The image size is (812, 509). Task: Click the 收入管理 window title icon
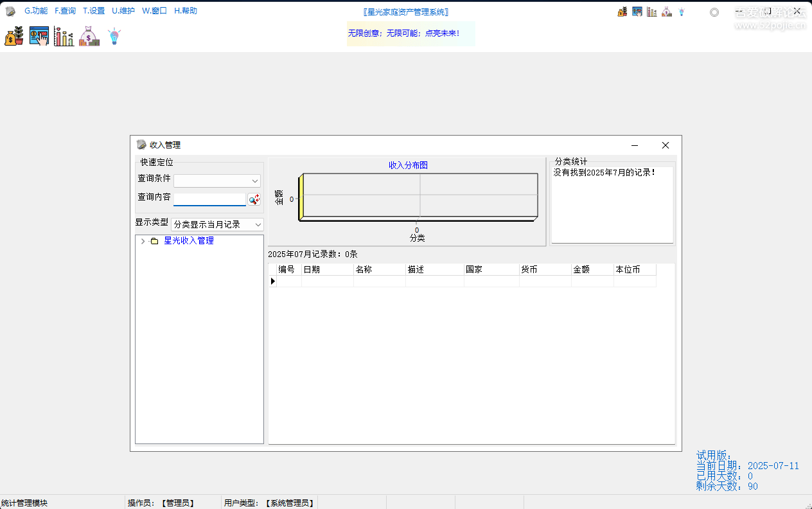pyautogui.click(x=141, y=145)
